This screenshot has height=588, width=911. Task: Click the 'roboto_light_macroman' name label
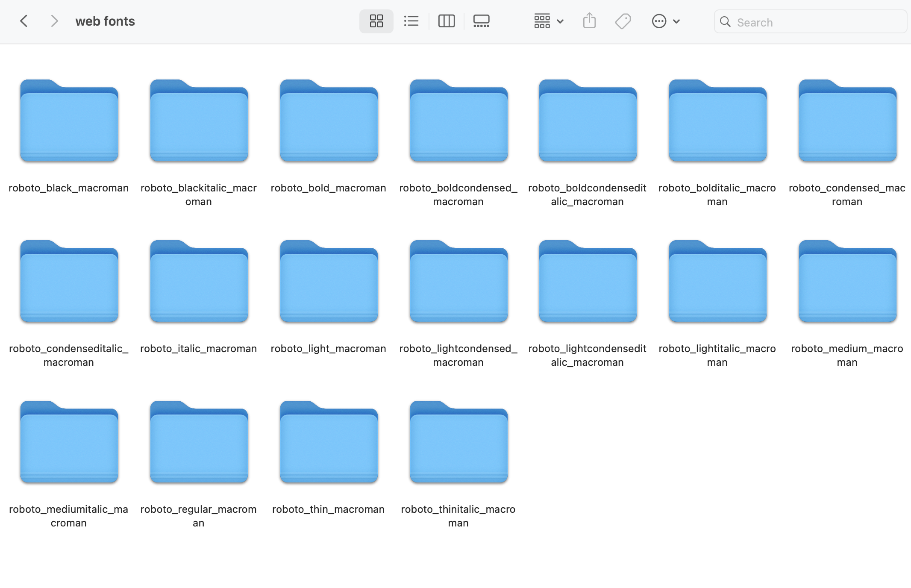pos(328,349)
